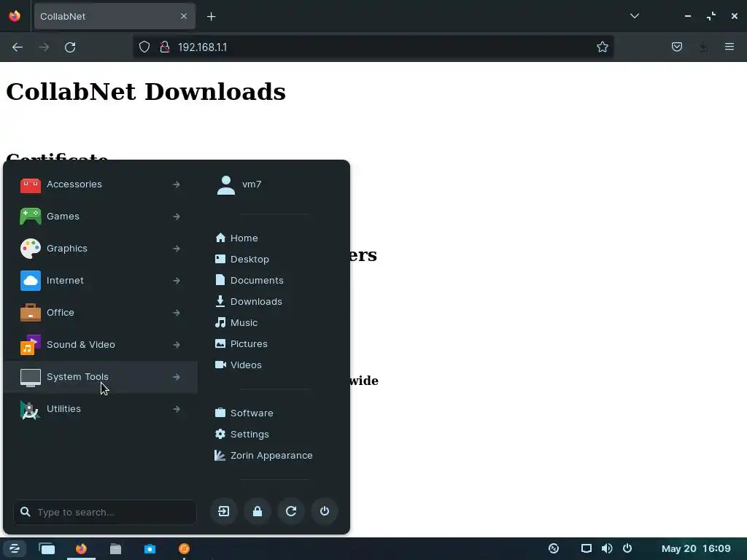Open the Pictures folder
The image size is (747, 560).
pyautogui.click(x=241, y=344)
